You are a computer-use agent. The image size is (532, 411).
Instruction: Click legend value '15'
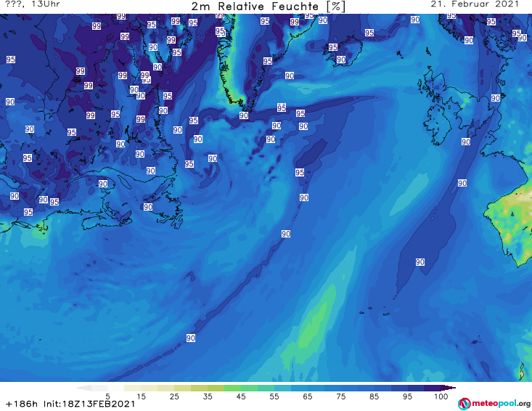pyautogui.click(x=141, y=396)
